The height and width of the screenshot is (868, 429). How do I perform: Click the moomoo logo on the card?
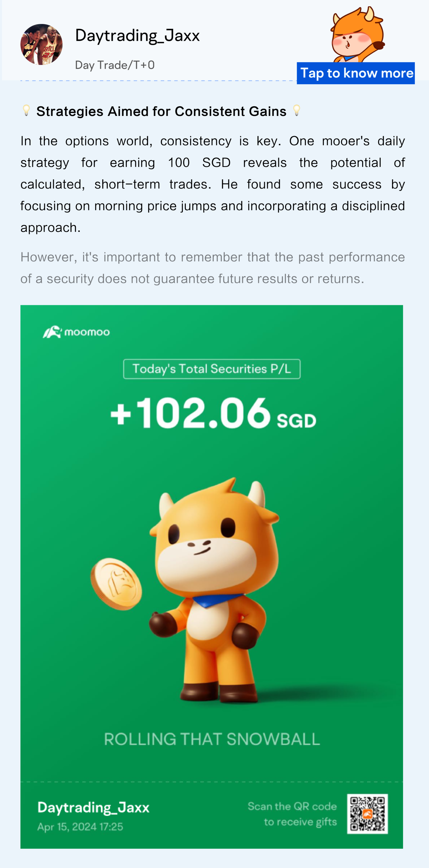(x=76, y=332)
